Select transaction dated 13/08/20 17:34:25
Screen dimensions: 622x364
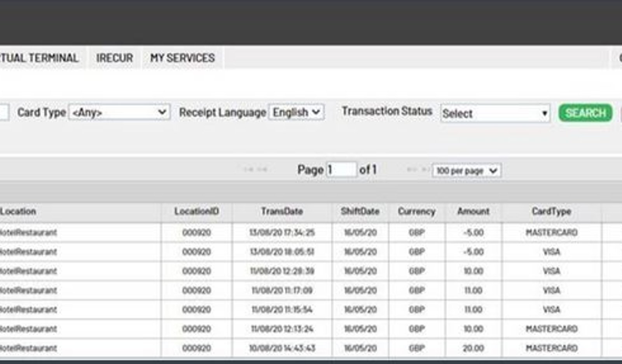[x=282, y=232]
